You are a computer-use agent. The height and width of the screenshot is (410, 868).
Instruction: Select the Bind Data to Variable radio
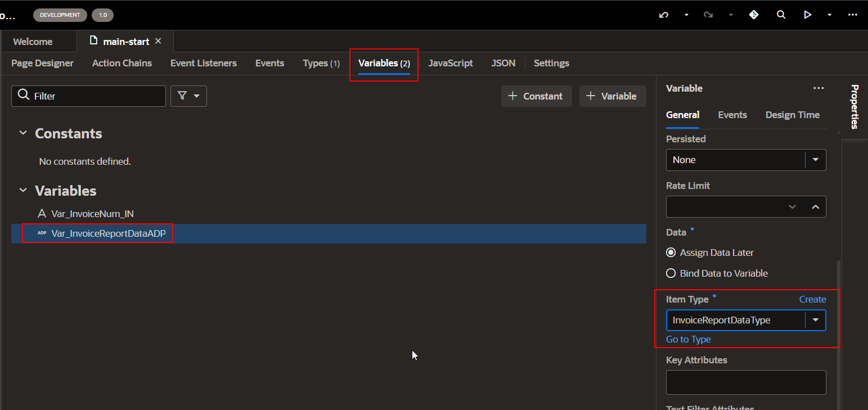coord(671,273)
